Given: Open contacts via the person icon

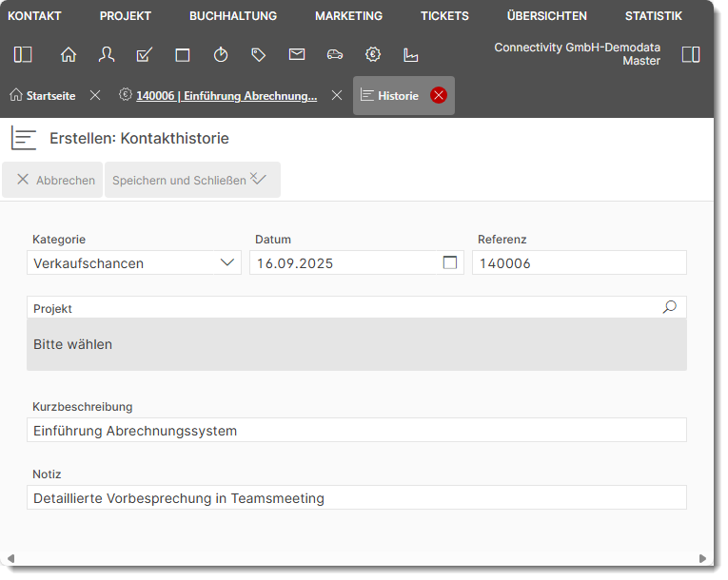Looking at the screenshot, I should pos(107,55).
